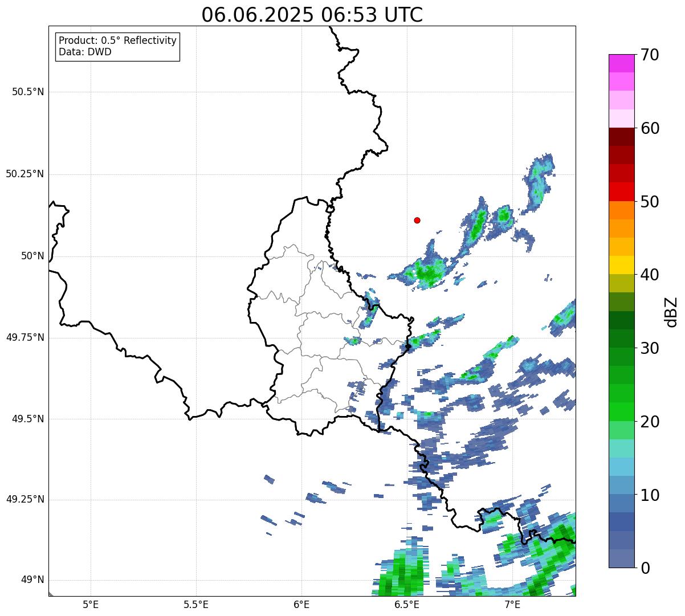Click the 49°N latitude label
The width and height of the screenshot is (685, 616).
(32, 580)
